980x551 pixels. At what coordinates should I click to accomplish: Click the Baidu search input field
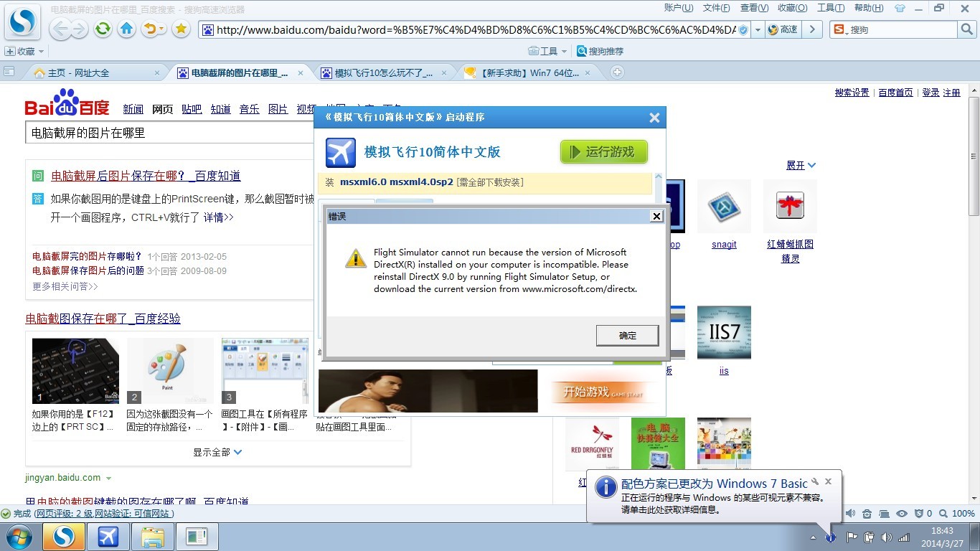point(169,133)
